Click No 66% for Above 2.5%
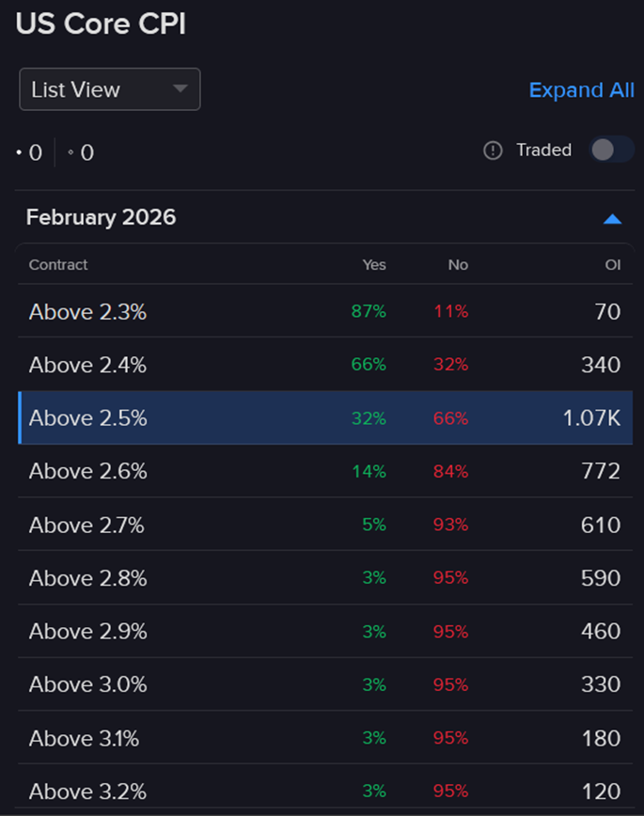This screenshot has height=816, width=644. (450, 418)
